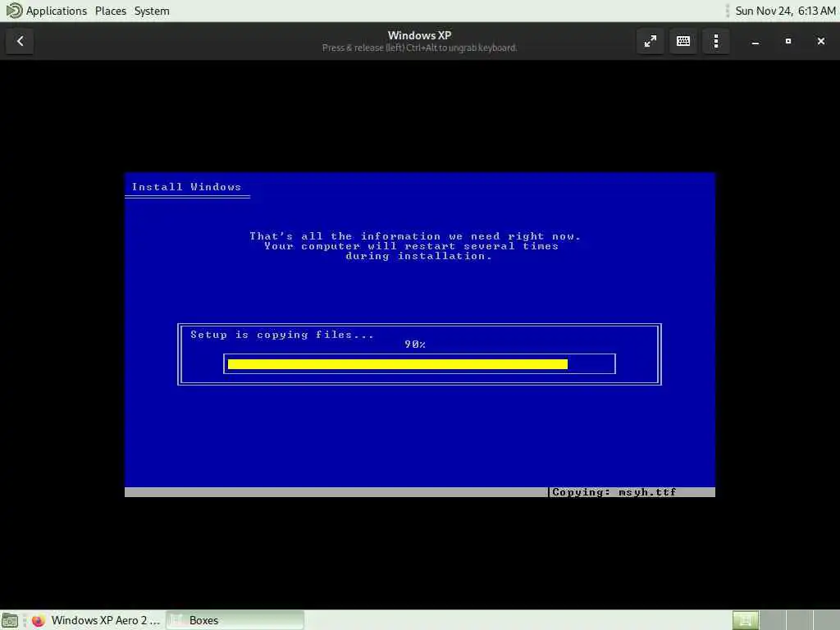Viewport: 840px width, 630px height.
Task: Click the Firefox icon in the taskbar
Action: tap(38, 620)
